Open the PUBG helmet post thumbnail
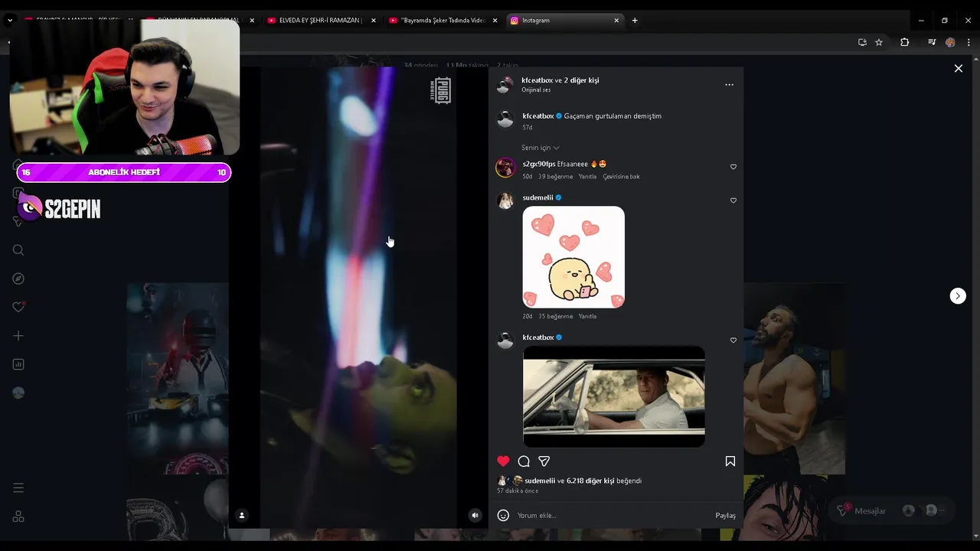 pos(178,379)
